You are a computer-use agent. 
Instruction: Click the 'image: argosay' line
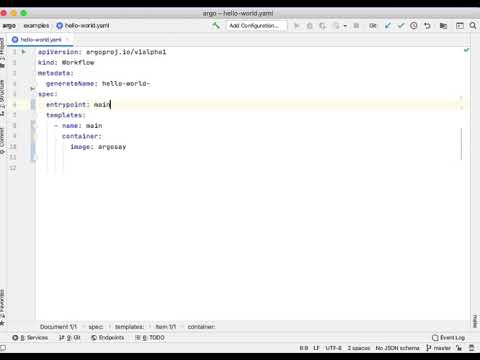(x=98, y=147)
